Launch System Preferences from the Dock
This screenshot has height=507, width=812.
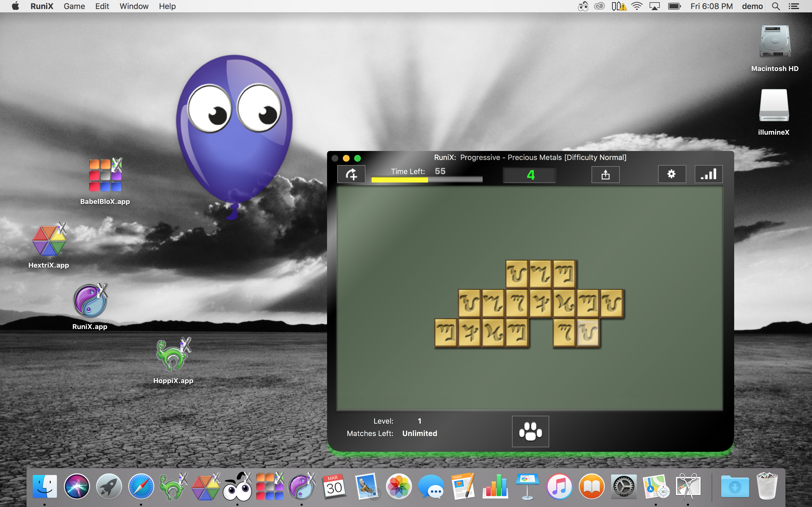pos(623,486)
